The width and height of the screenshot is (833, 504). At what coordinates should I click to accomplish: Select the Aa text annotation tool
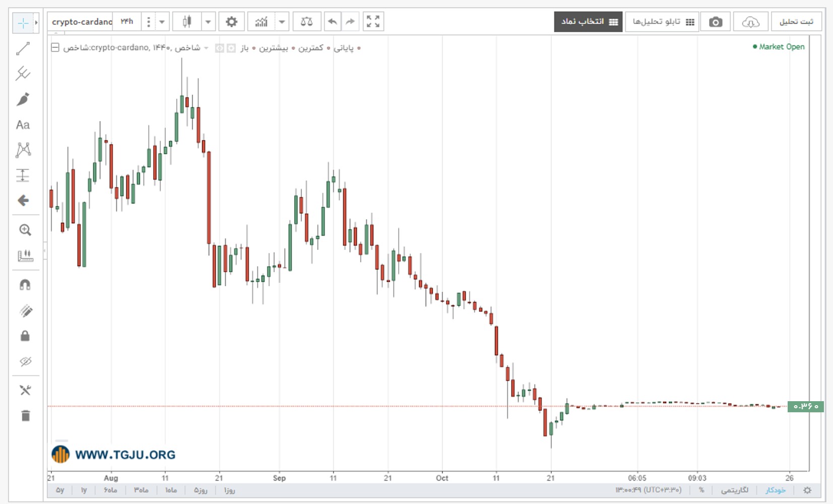pos(23,124)
